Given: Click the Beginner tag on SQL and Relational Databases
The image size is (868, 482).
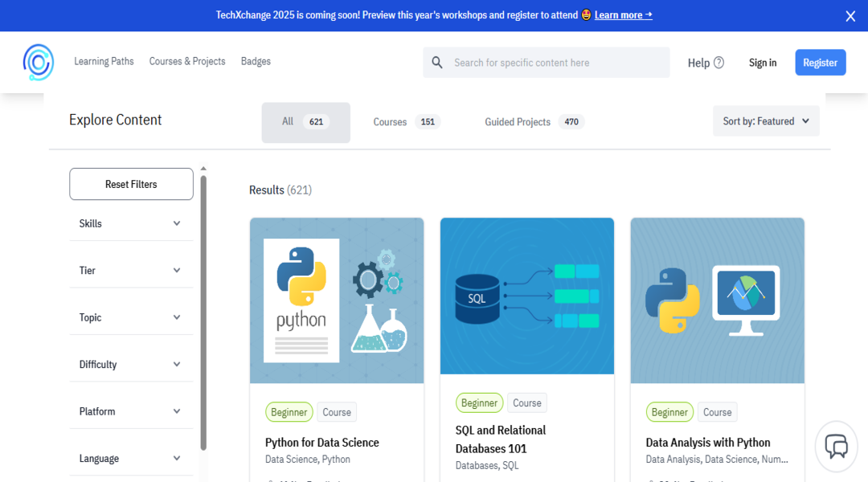Looking at the screenshot, I should coord(479,402).
